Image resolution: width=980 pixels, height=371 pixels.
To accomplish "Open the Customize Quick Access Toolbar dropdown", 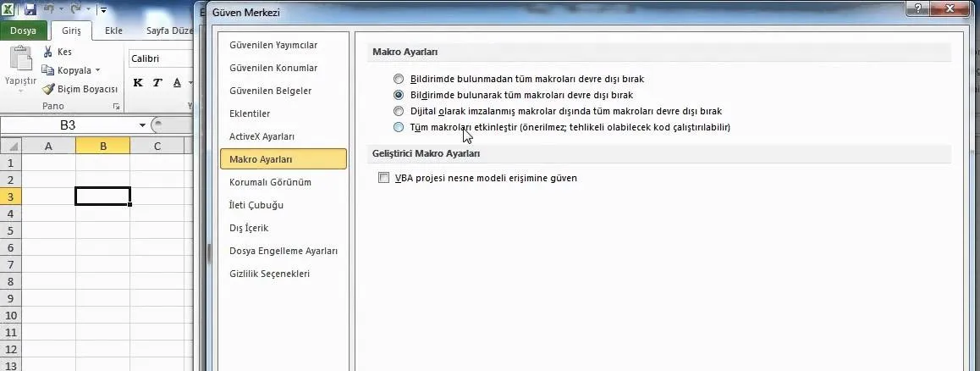I will 102,10.
